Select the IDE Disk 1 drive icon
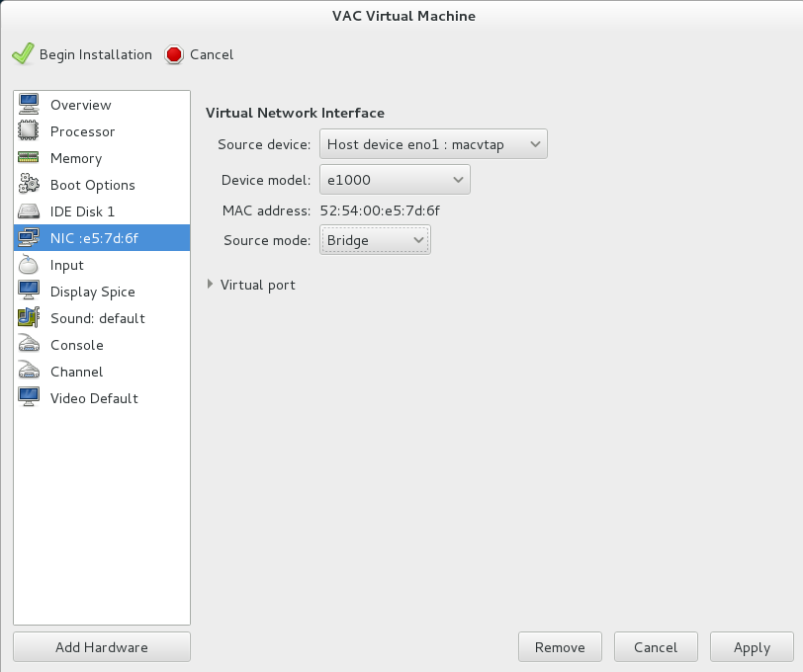The width and height of the screenshot is (803, 672). pyautogui.click(x=29, y=211)
